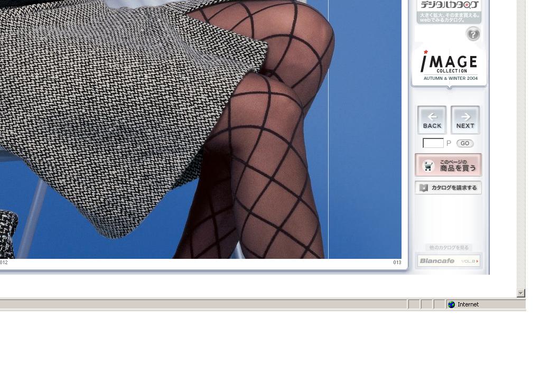Open the Blancafe VOL.8 catalog link
Screen dimensions: 541x392
tap(449, 261)
